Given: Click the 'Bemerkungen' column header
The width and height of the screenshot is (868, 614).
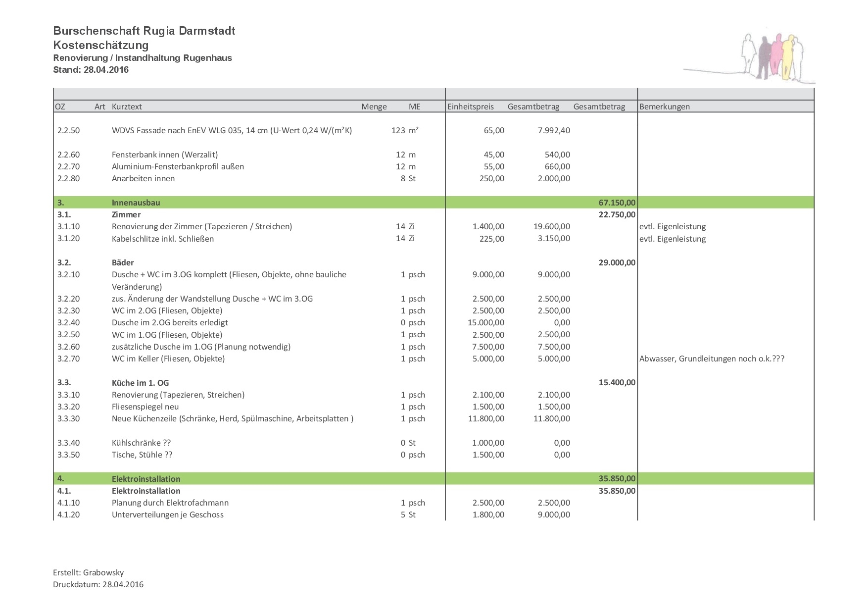Looking at the screenshot, I should (664, 107).
